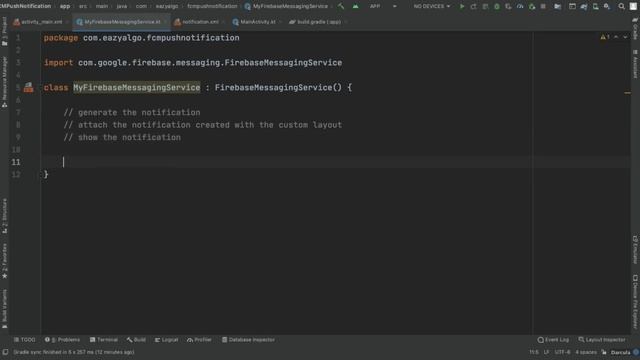Click the yellow warning stripe on scrollbar
Image resolution: width=640 pixels, height=360 pixels.
[627, 93]
